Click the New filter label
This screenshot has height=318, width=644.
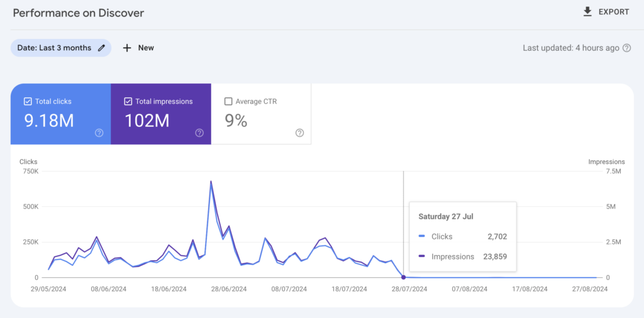[x=146, y=48]
